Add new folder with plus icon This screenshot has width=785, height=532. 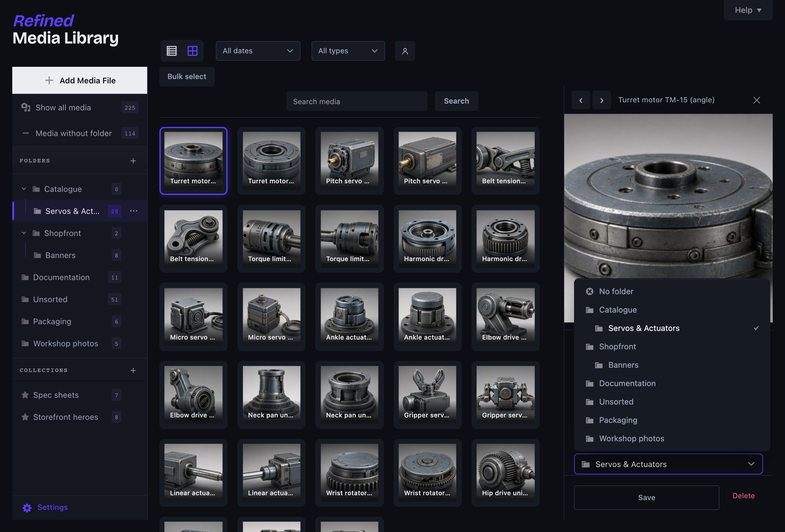133,161
